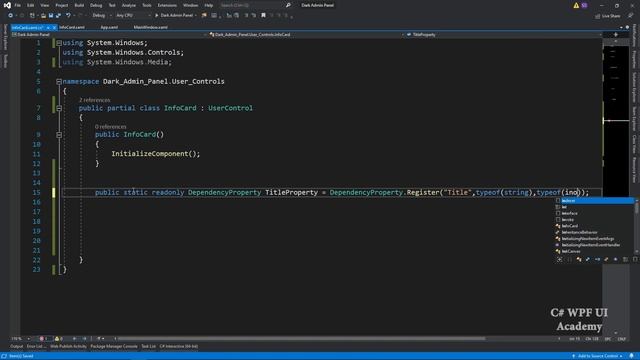Click the Save toolbar icon

51,16
